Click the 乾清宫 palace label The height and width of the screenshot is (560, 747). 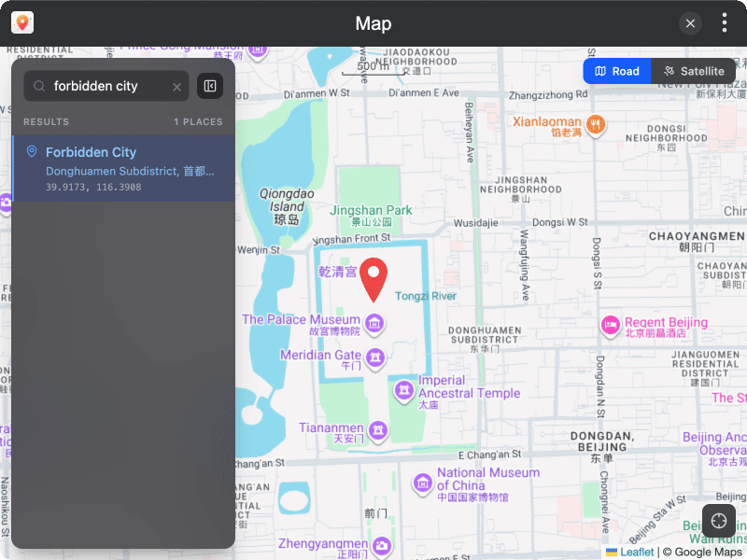tap(338, 272)
